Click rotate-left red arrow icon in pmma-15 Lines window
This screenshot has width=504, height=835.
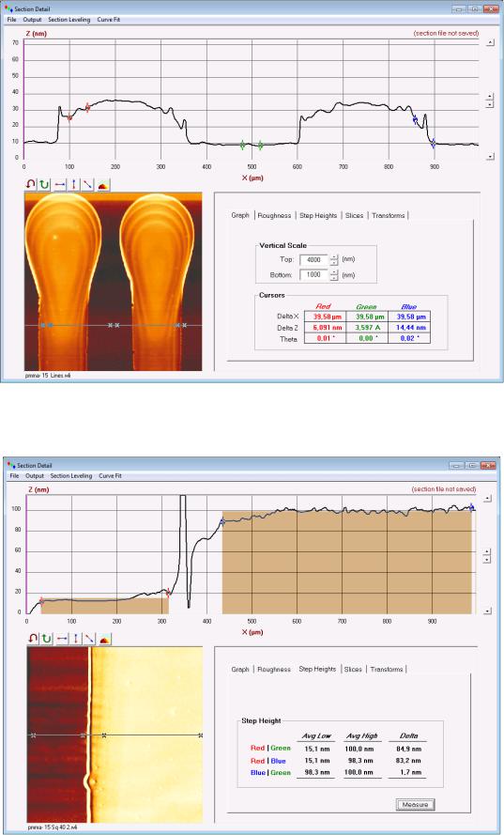point(30,184)
